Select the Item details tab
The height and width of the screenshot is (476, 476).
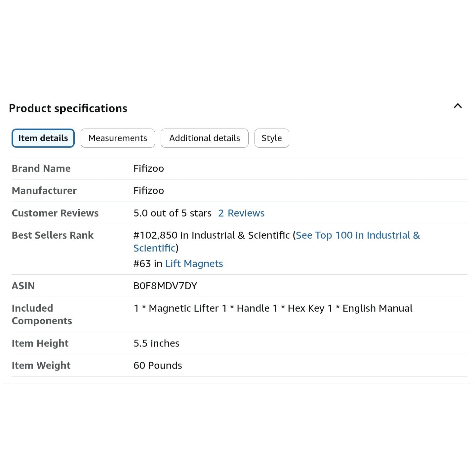(43, 138)
